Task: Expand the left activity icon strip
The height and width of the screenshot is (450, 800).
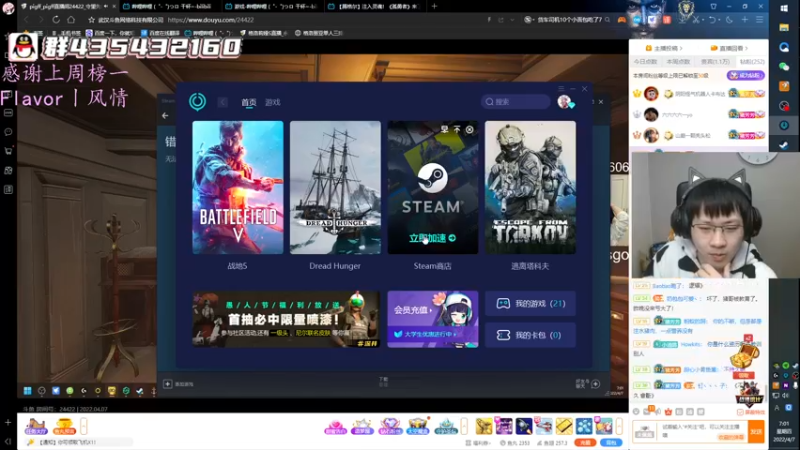Action: 84,426
